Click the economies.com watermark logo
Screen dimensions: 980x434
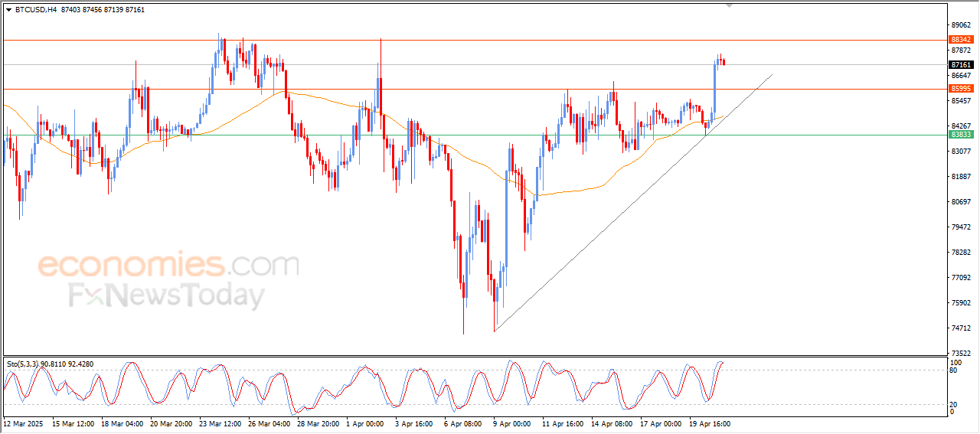pos(168,266)
